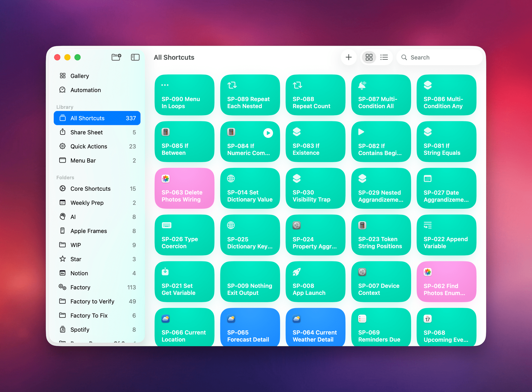This screenshot has height=392, width=532.
Task: Select the Gallery icon in the sidebar
Action: pos(63,76)
